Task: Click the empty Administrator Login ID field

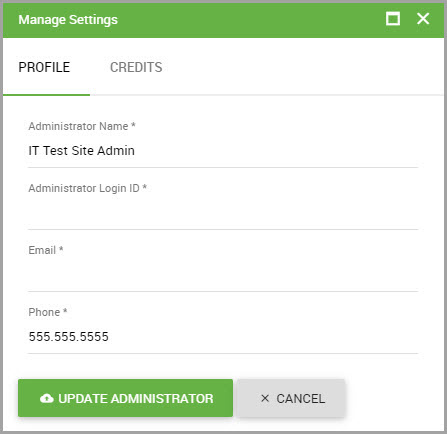Action: click(x=223, y=213)
